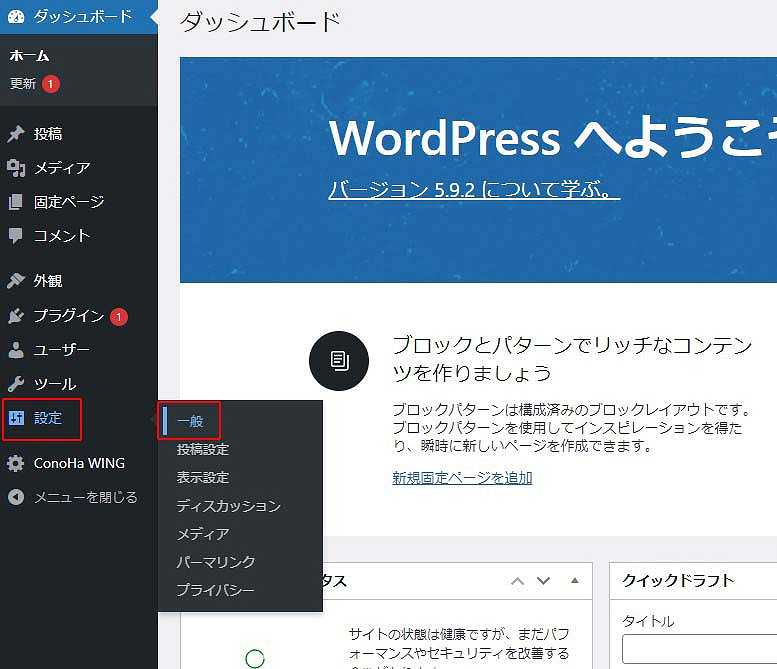
Task: Click the pushpin icon beside 投稿
Action: pyautogui.click(x=16, y=134)
